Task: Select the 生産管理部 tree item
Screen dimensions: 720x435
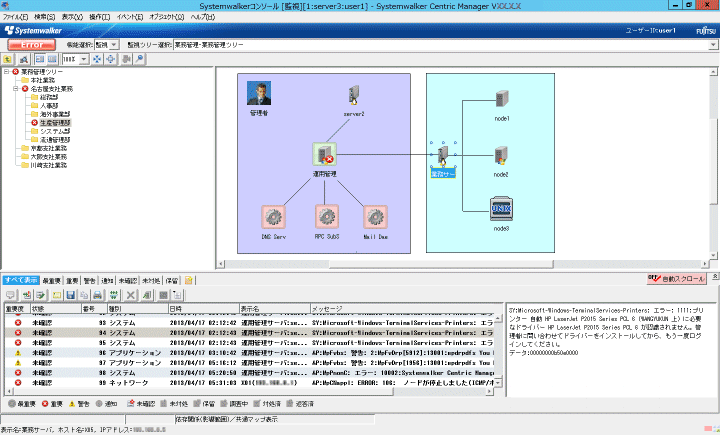Action: tap(56, 122)
